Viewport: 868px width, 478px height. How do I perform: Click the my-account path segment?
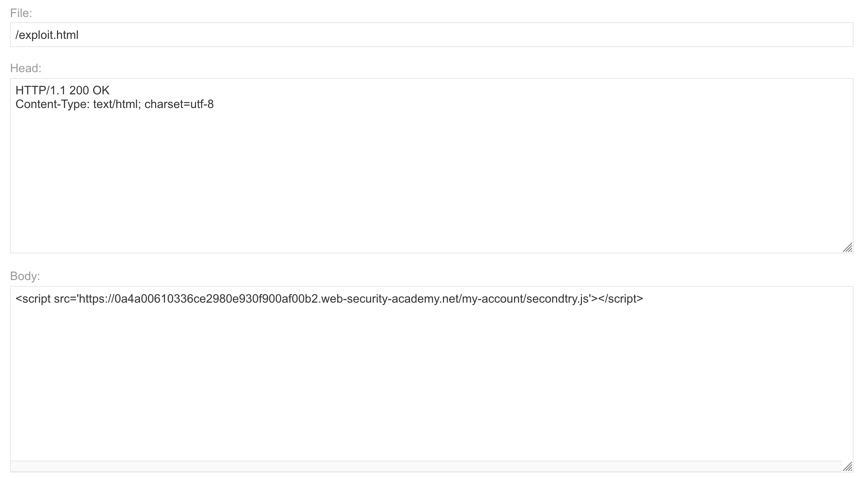coord(493,299)
